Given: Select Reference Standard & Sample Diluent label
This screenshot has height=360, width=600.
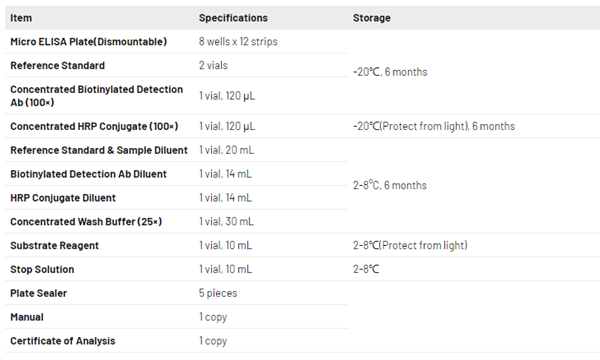Looking at the screenshot, I should tap(99, 150).
